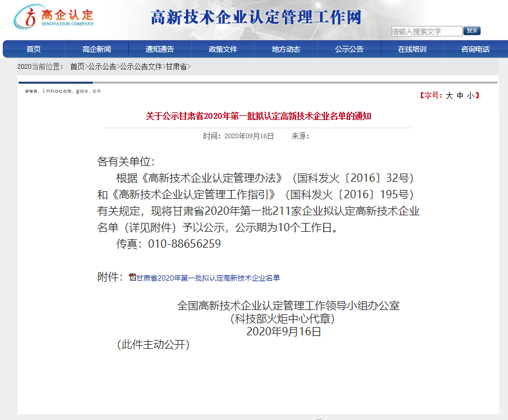Focus the 请输入搜索文字 search box
This screenshot has width=508, height=420.
pyautogui.click(x=426, y=31)
